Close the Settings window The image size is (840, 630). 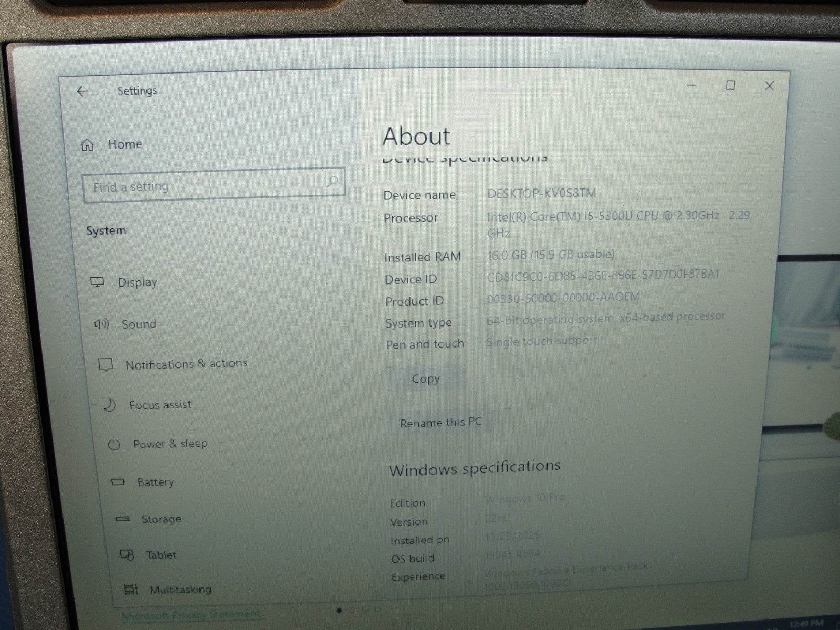point(769,86)
